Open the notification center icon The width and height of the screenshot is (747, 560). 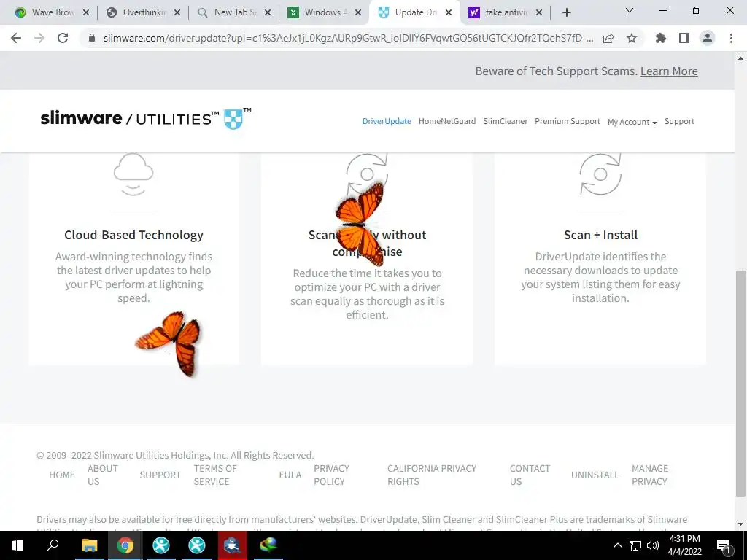(724, 546)
